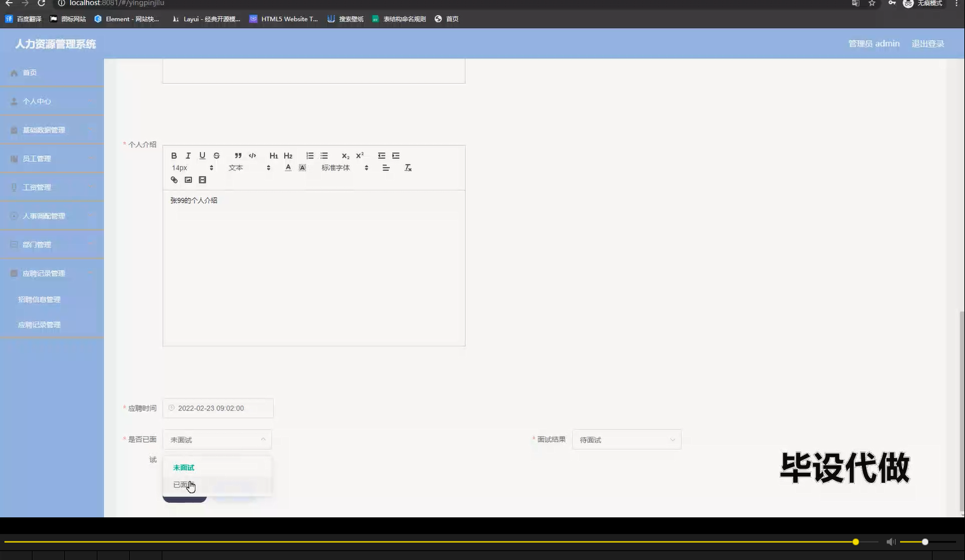
Task: Open the Element bookmark
Action: [x=127, y=19]
